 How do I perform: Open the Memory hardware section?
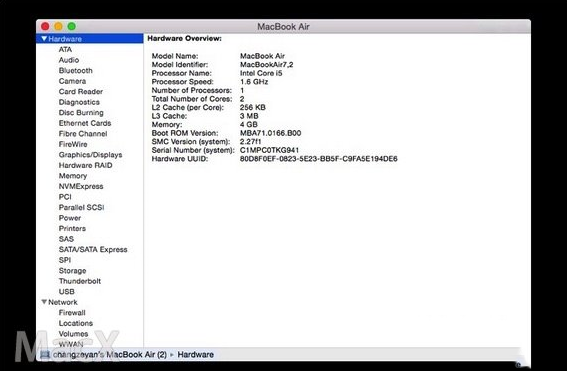(x=73, y=176)
